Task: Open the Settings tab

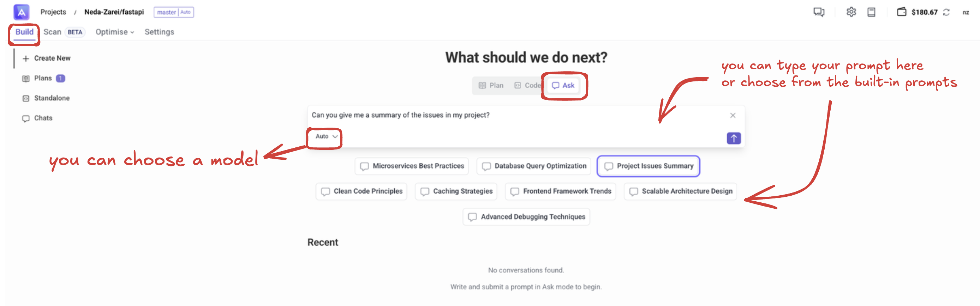Action: point(159,32)
